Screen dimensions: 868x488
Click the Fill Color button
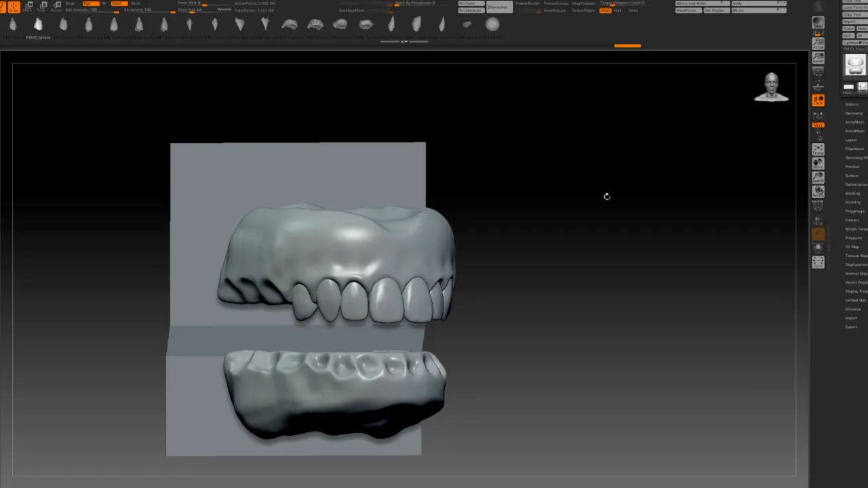(471, 3)
